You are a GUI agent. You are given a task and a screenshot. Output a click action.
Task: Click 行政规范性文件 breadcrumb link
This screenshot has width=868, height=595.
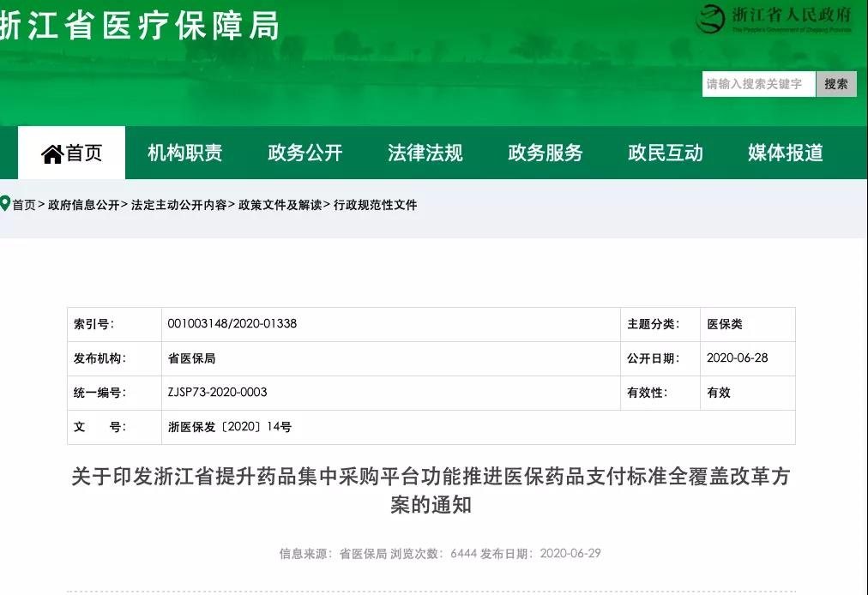pos(375,205)
